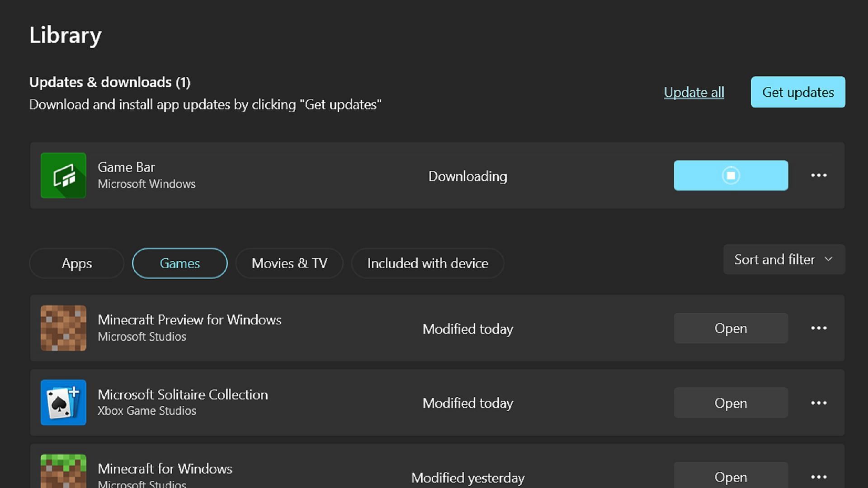Switch to the Movies & TV tab
The height and width of the screenshot is (488, 868).
coord(289,263)
